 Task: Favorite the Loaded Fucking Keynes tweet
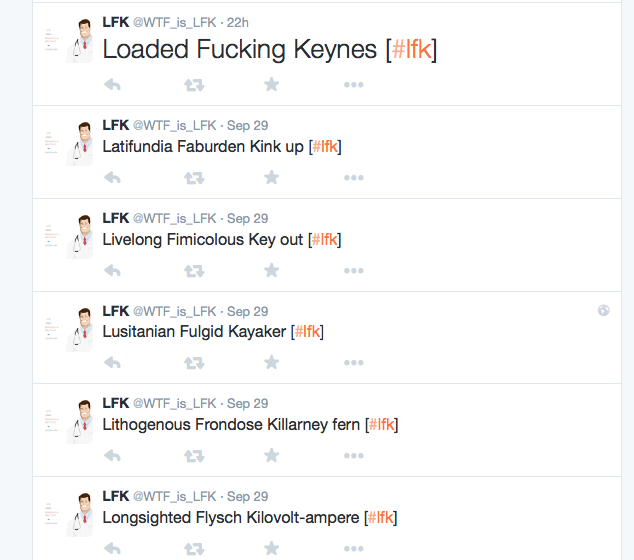tap(272, 85)
